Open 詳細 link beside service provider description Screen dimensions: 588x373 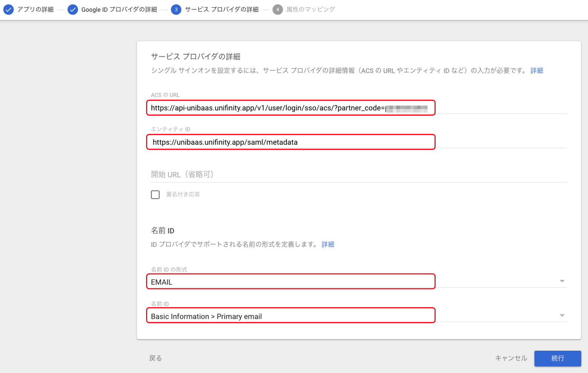pyautogui.click(x=537, y=71)
